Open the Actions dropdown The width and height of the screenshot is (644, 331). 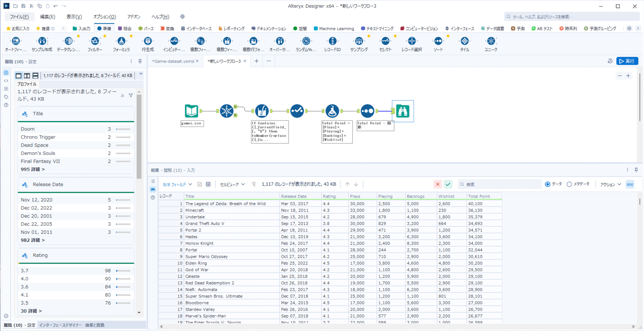point(611,184)
